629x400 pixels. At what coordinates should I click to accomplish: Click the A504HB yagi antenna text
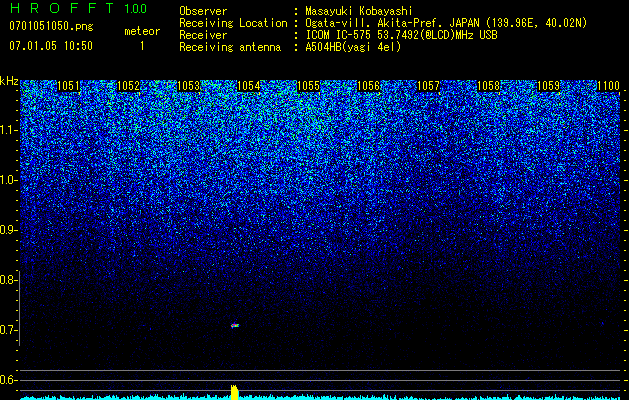pos(353,47)
